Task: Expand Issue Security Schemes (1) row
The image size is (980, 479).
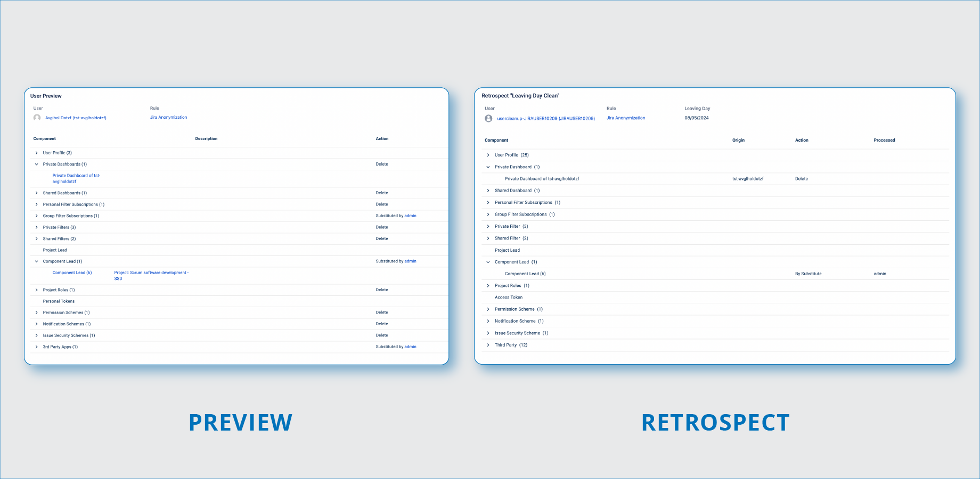Action: [36, 335]
